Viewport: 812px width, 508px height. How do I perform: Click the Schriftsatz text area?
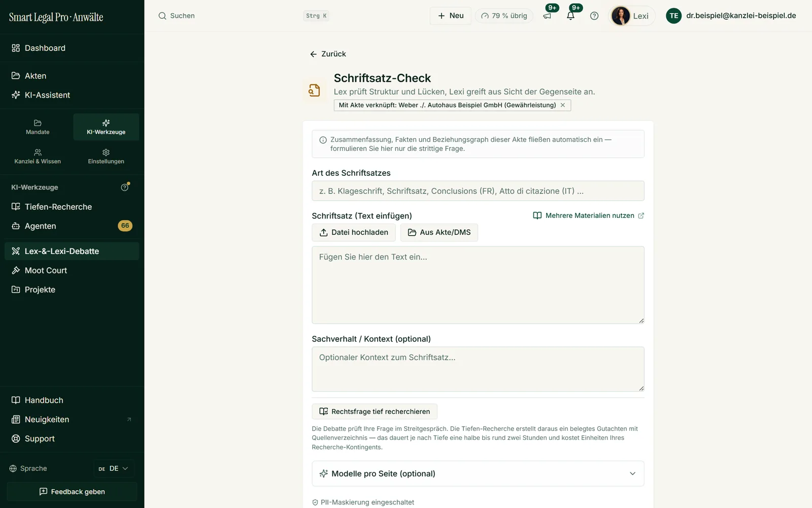tap(478, 285)
